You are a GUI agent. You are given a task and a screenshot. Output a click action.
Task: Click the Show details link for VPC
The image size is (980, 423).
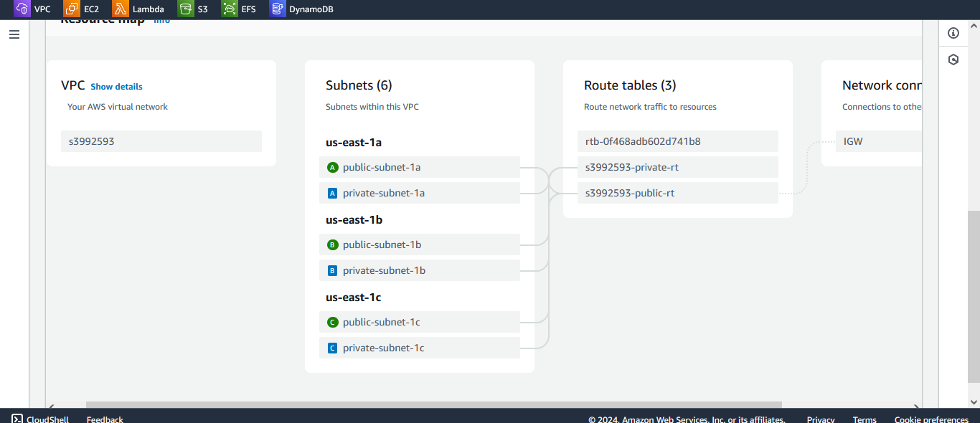116,87
